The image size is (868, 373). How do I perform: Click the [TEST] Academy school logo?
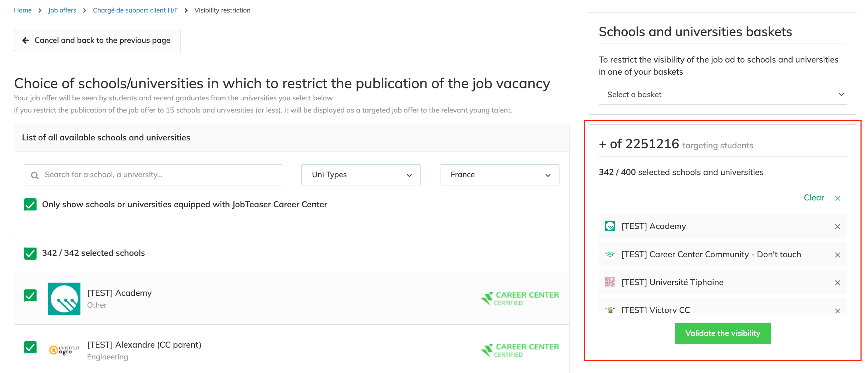coord(64,299)
